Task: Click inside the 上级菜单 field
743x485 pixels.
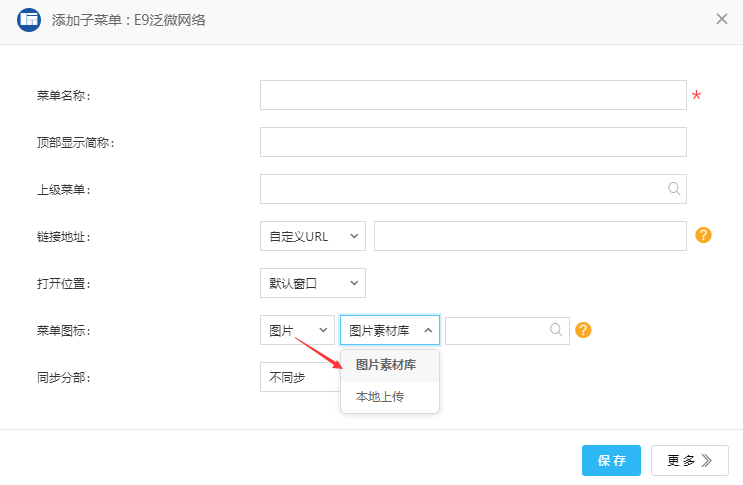Action: pyautogui.click(x=460, y=189)
